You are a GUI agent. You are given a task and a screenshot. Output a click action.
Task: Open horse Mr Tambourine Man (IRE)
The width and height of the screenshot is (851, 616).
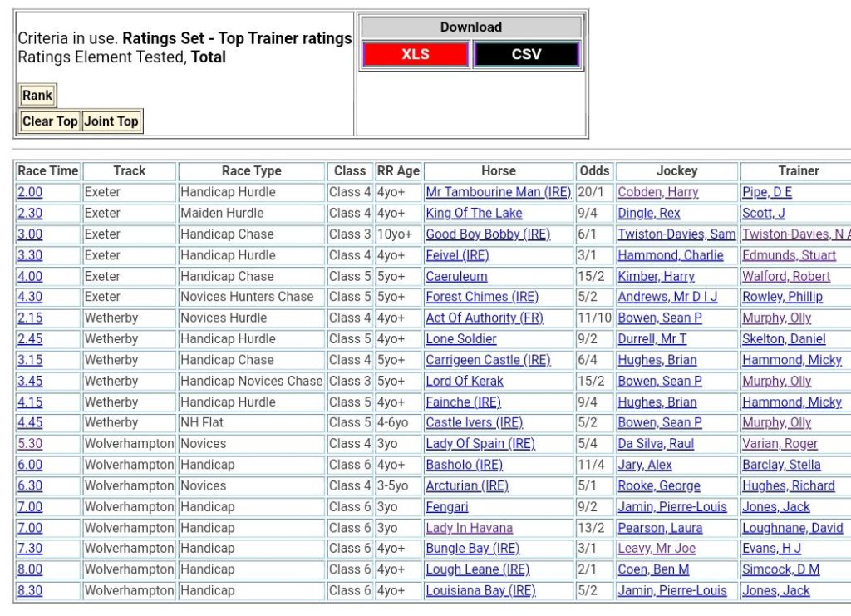point(498,192)
